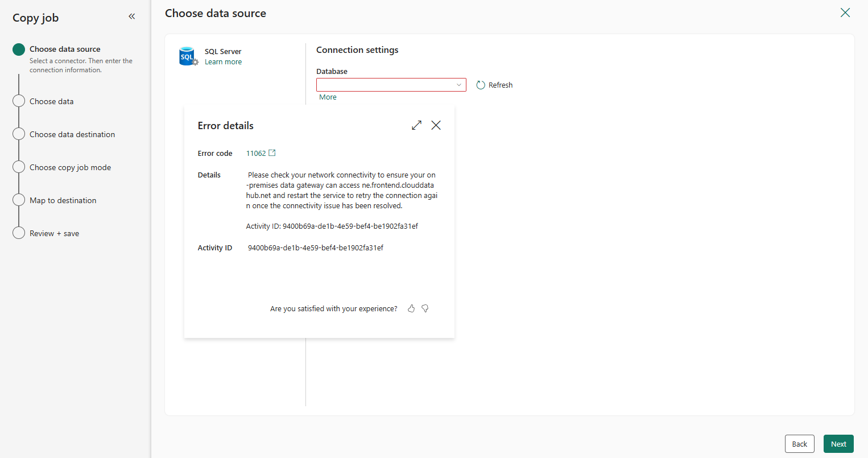Click the Back button
Image resolution: width=868 pixels, height=458 pixels.
(x=800, y=444)
